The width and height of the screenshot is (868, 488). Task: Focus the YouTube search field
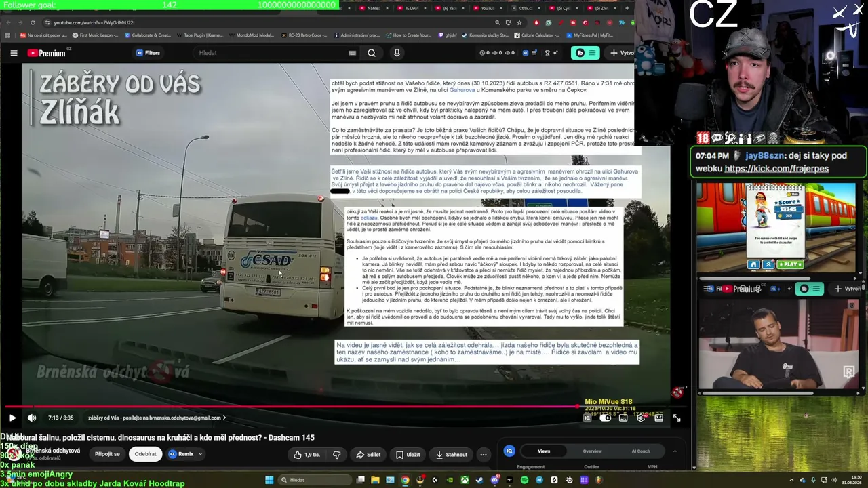pos(271,53)
